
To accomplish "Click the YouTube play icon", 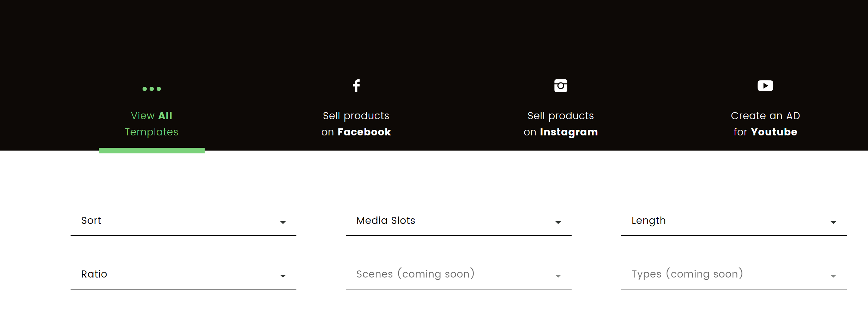I will click(x=765, y=86).
